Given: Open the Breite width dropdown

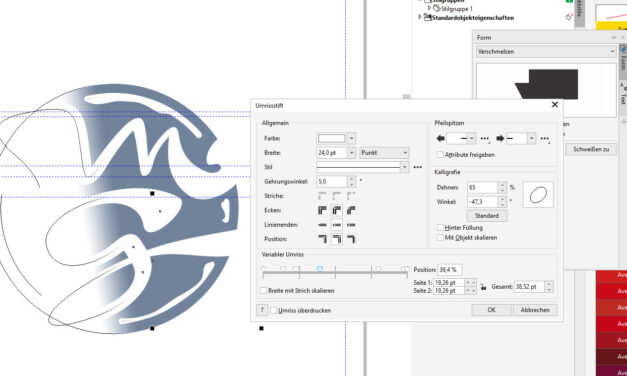Looking at the screenshot, I should tap(351, 153).
